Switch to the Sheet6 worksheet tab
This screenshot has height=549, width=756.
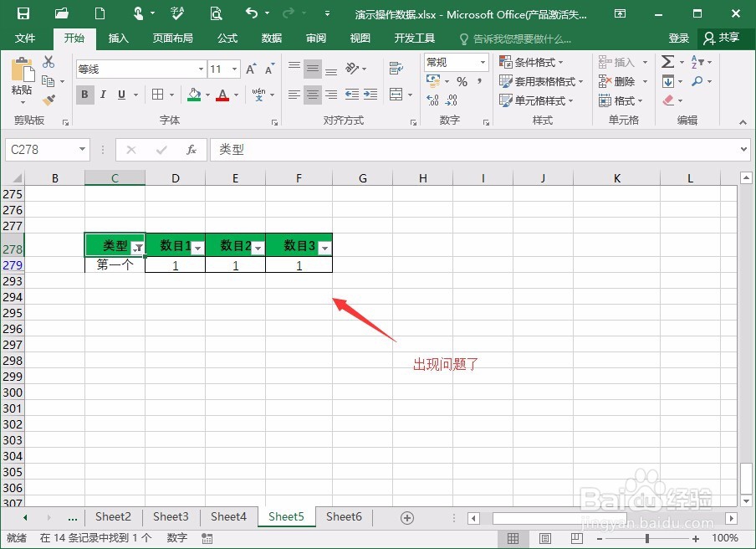(344, 516)
